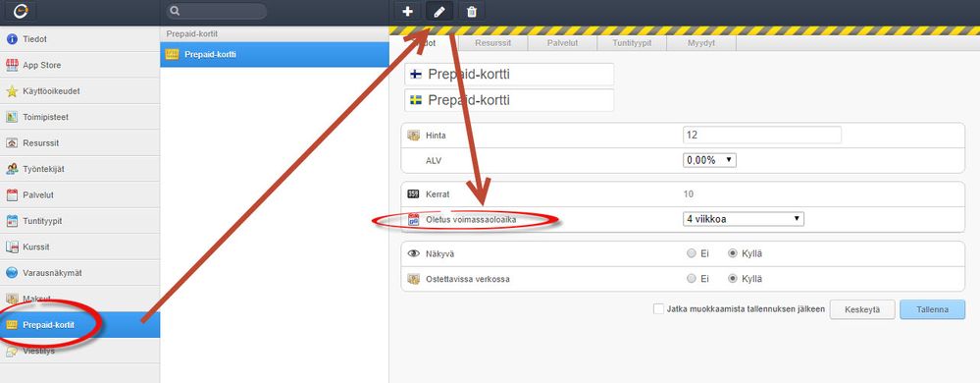Switch to the Resurssit tab
Screen dimensions: 980x383
click(x=493, y=43)
